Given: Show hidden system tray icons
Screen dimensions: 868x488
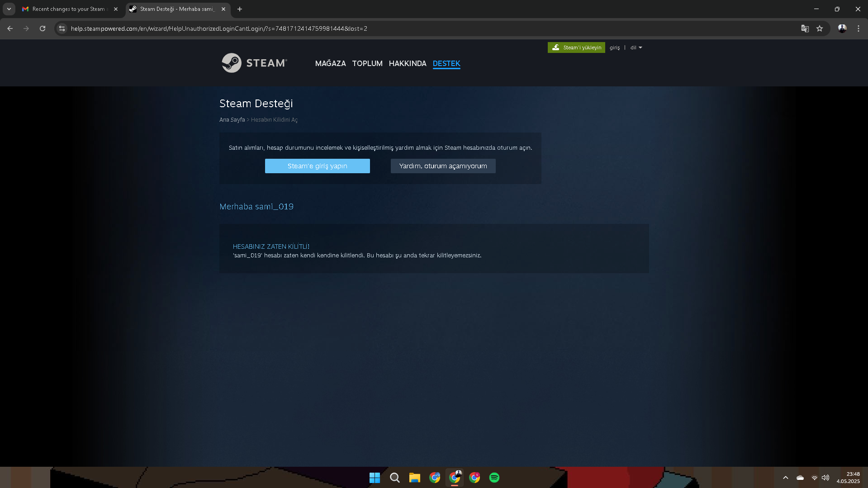Looking at the screenshot, I should click(x=786, y=478).
